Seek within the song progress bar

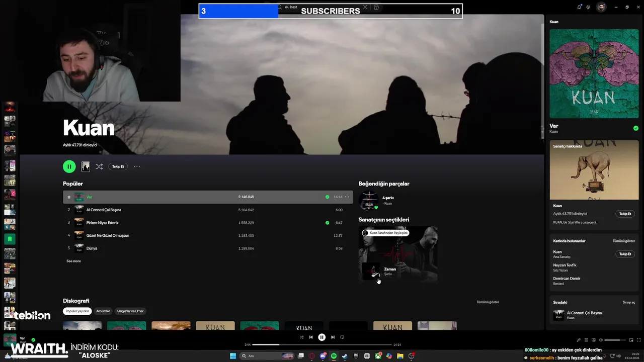tap(321, 345)
